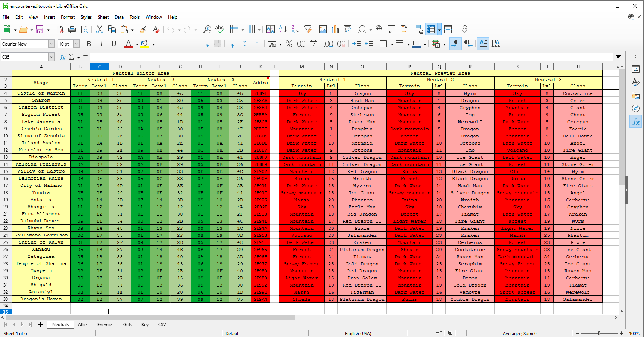Toggle Freeze Rows and Columns

tap(431, 29)
